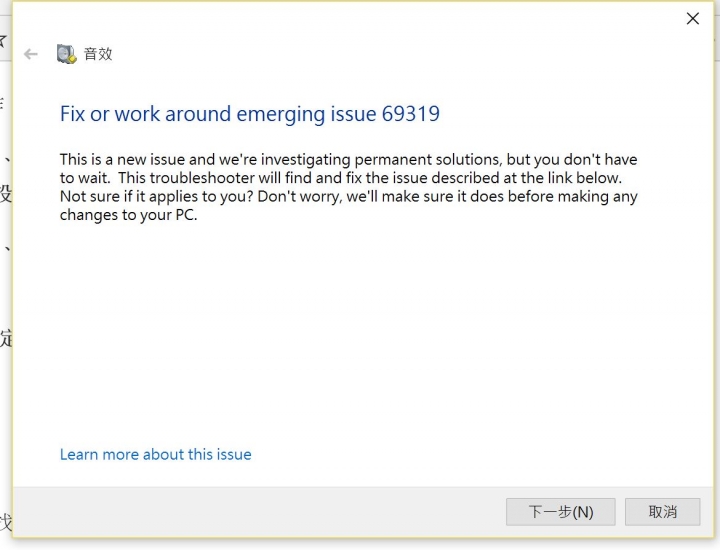Select the Fix or work around heading
The height and width of the screenshot is (550, 720).
[250, 114]
